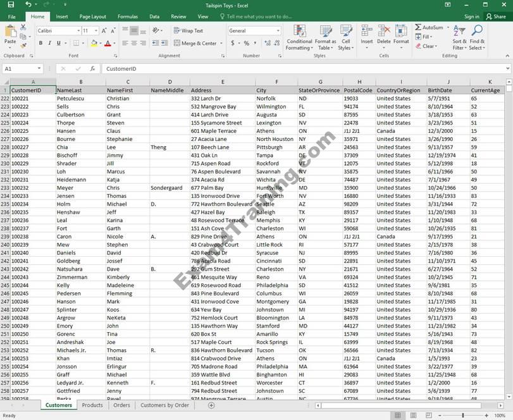Click the AutoSum button
Screen dimensions: 513x420
(x=429, y=27)
